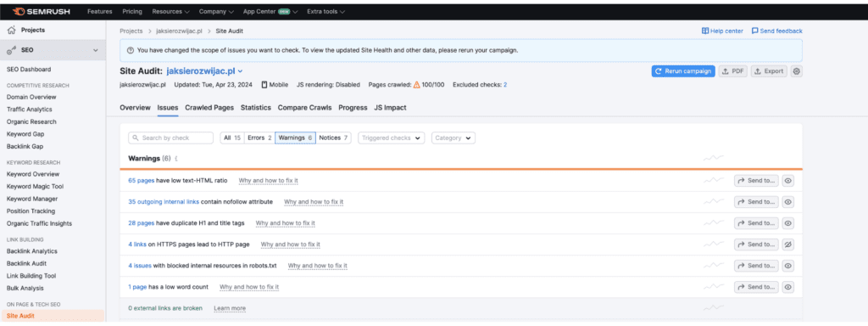
Task: Open the Compare Crawls tab
Action: (x=305, y=108)
